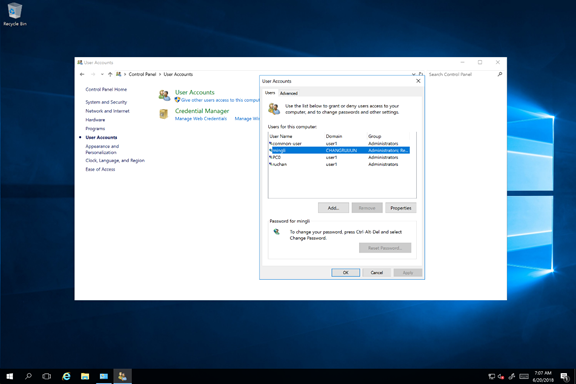Open the Programs link

(95, 129)
